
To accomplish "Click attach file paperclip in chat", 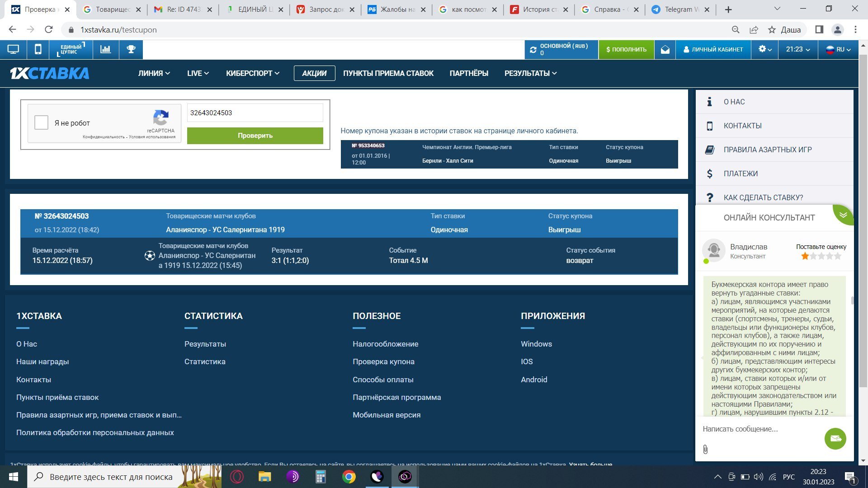I will click(x=705, y=449).
